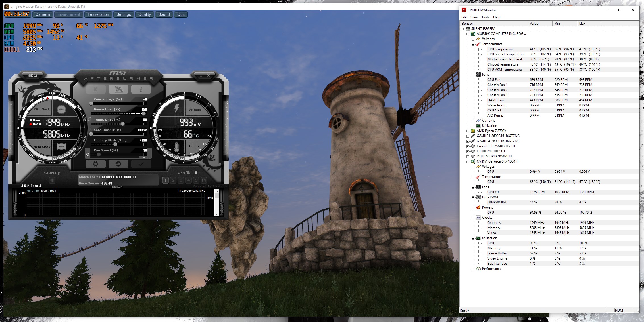Open Afterburner OC Scanner button

point(33,75)
